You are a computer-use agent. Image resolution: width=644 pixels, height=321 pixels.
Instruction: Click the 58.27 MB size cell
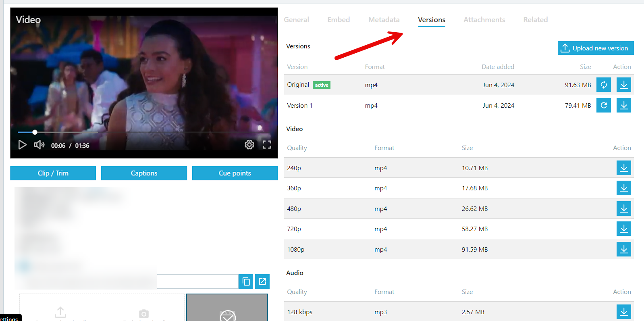tap(475, 229)
